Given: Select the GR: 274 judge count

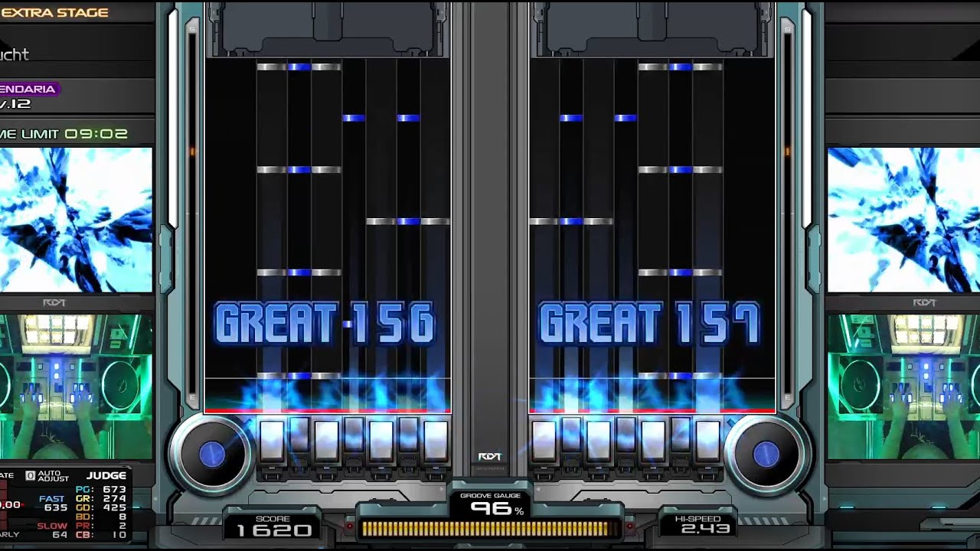Looking at the screenshot, I should [101, 498].
